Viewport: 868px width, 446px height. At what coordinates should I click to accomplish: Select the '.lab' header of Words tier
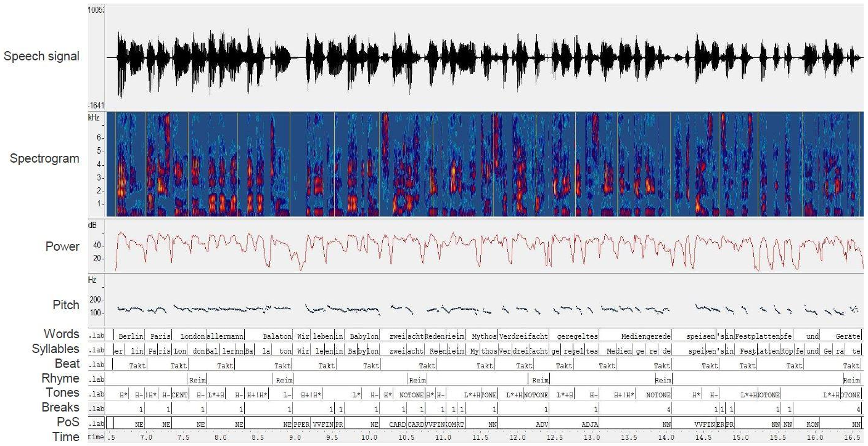96,337
